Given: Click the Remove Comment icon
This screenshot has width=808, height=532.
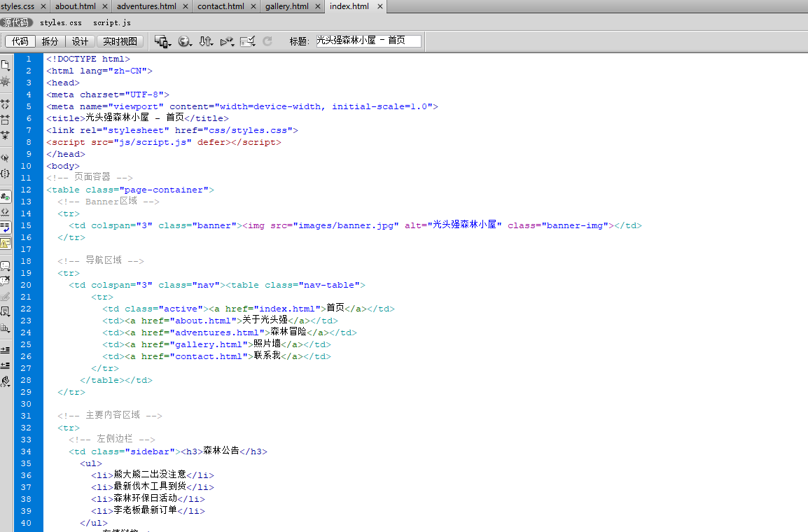Looking at the screenshot, I should click(x=5, y=281).
